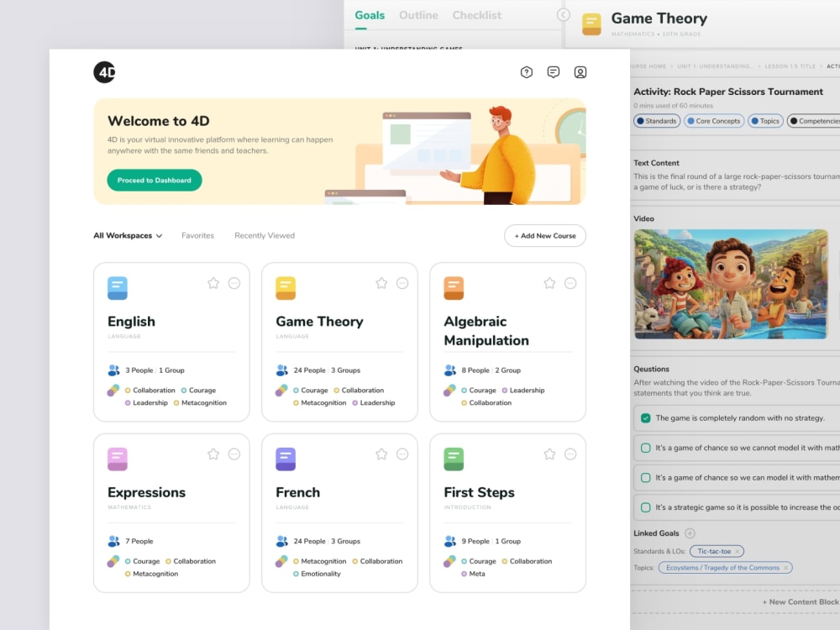Click the competencies icon on Expressions card
The height and width of the screenshot is (630, 840).
(x=113, y=561)
